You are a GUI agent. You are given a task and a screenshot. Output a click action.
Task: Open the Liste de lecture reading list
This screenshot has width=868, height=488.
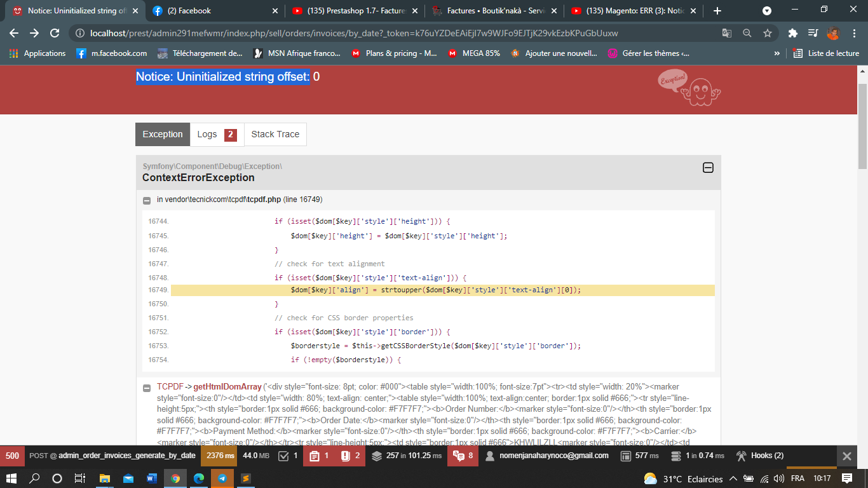tap(826, 53)
